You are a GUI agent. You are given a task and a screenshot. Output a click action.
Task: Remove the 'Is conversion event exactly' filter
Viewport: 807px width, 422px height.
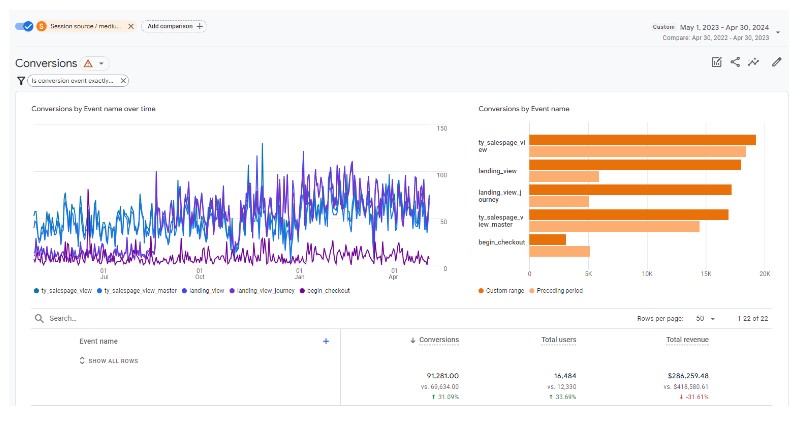point(123,81)
